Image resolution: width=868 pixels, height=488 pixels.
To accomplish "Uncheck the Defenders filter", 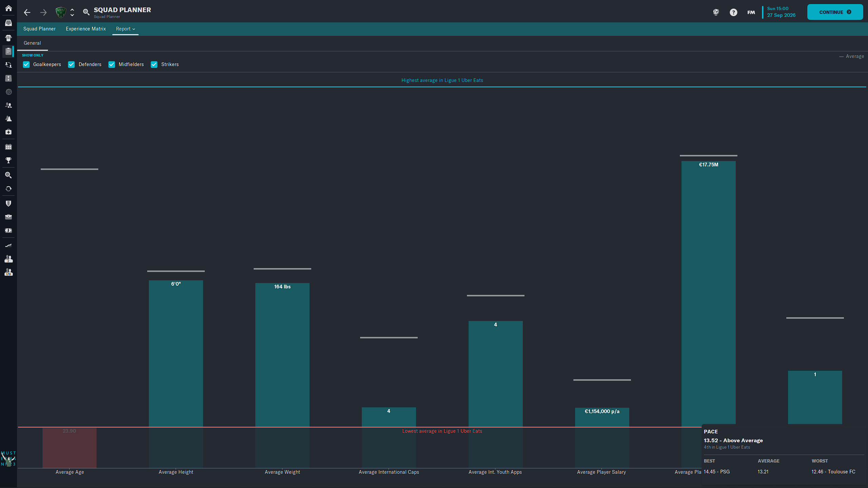I will click(71, 64).
